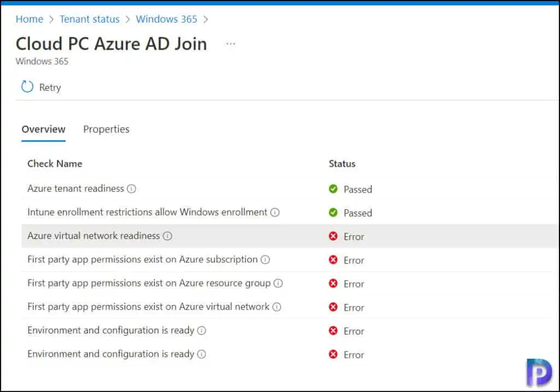Go to Home breadcrumb

point(30,19)
